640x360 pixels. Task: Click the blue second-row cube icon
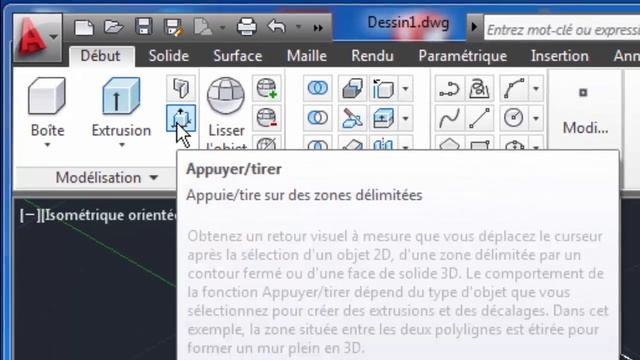click(383, 118)
